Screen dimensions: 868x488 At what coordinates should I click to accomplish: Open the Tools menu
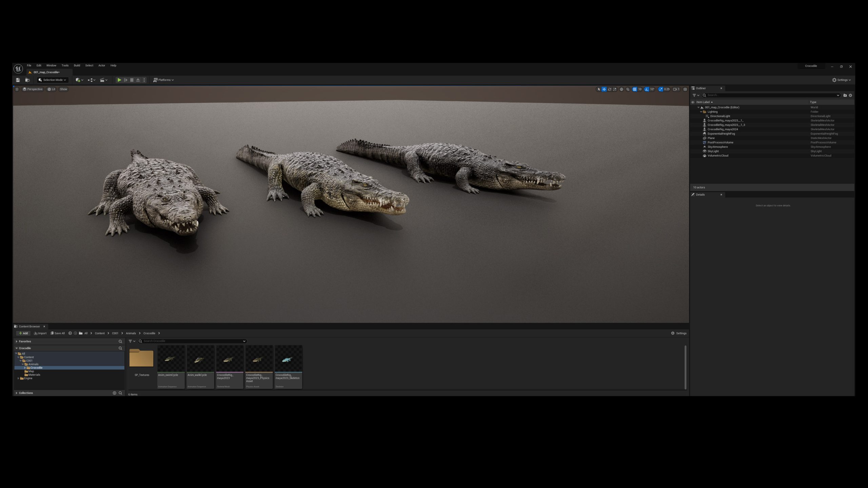tap(65, 65)
